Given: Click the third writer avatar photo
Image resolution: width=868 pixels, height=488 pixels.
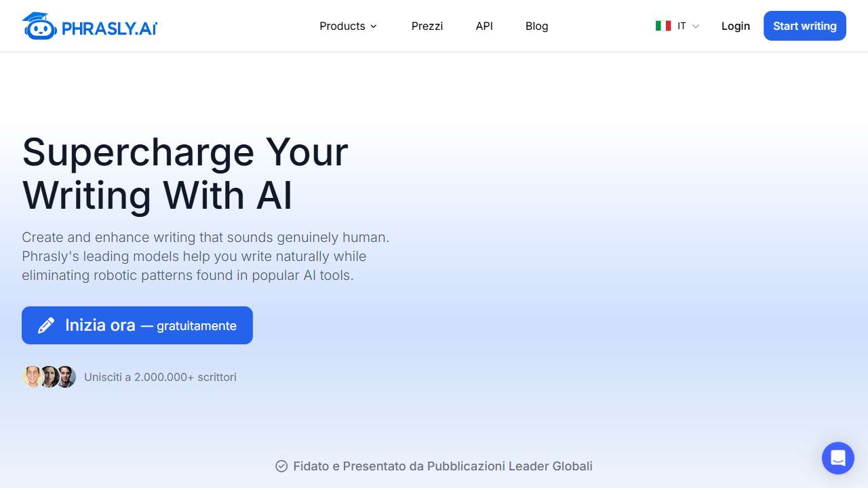Looking at the screenshot, I should [x=66, y=377].
